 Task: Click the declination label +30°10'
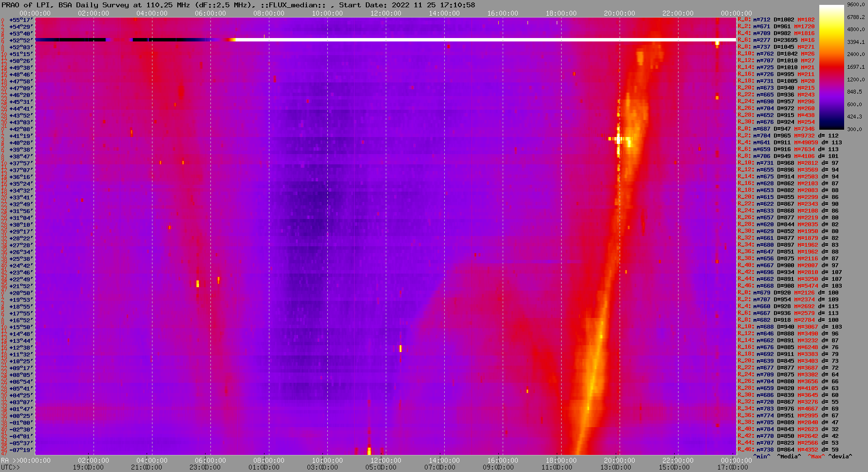(x=21, y=225)
